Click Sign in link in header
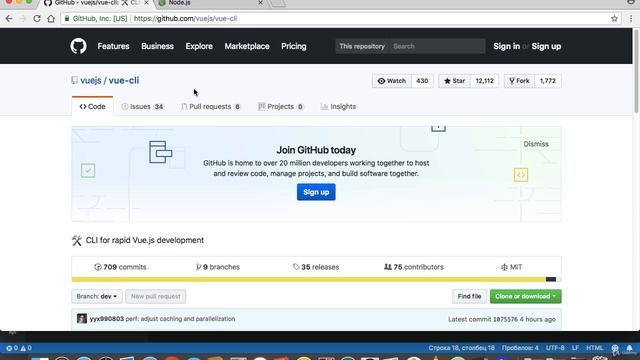Screen dimensions: 640x360 pos(507,46)
